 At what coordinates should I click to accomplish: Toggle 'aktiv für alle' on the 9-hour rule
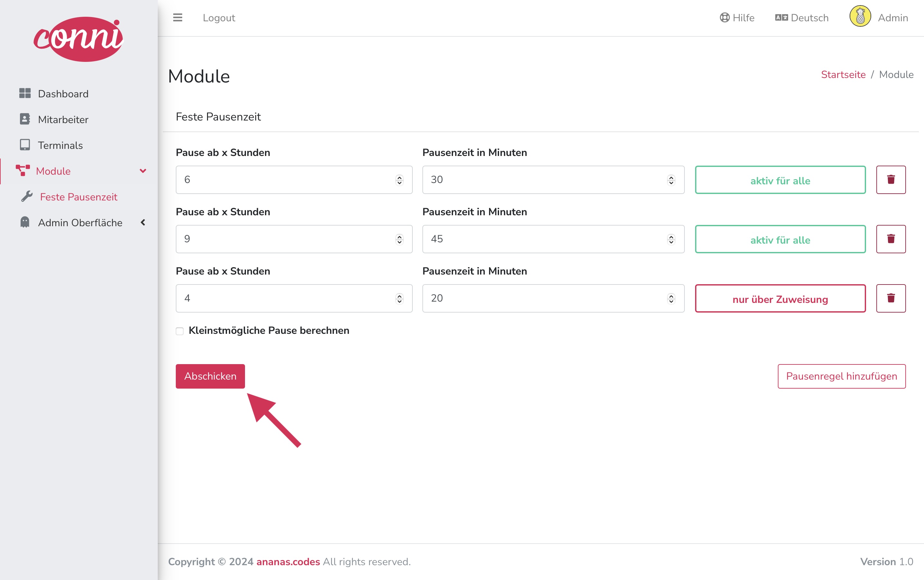780,239
